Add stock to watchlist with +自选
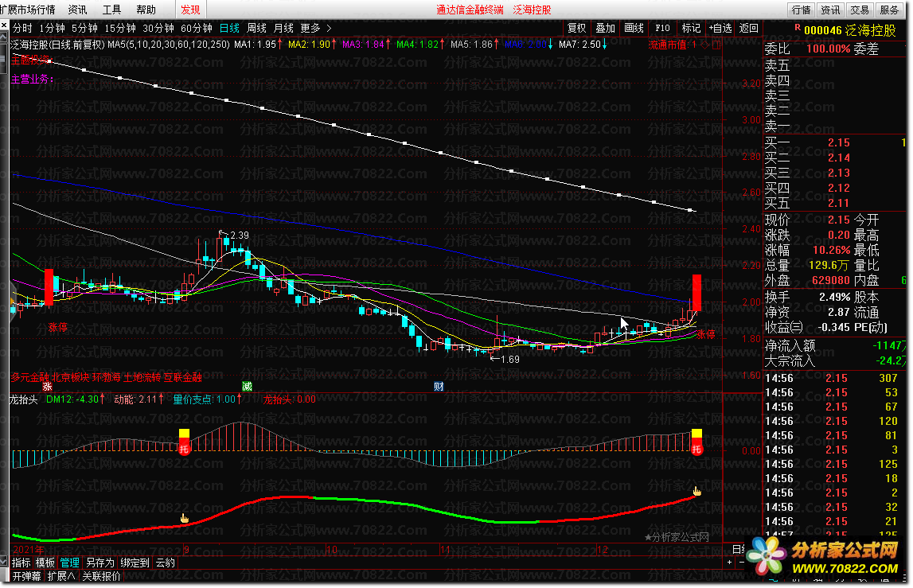The height and width of the screenshot is (588, 913). point(720,28)
